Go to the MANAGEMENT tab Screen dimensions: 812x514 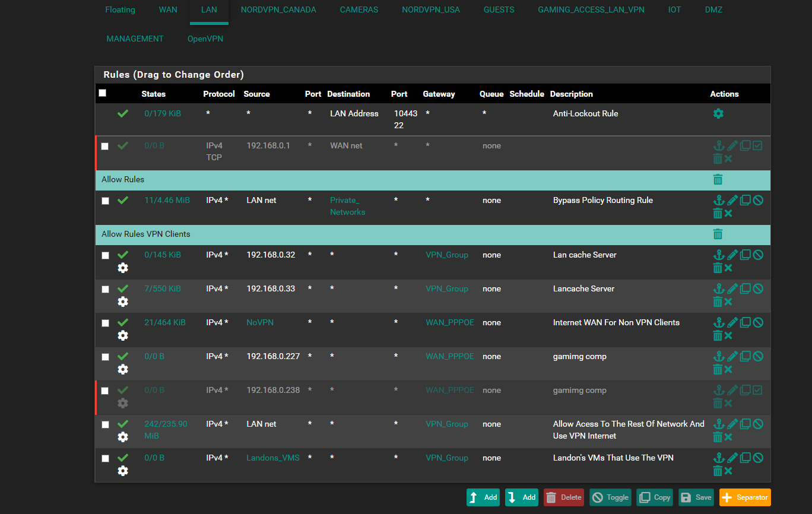(x=135, y=39)
